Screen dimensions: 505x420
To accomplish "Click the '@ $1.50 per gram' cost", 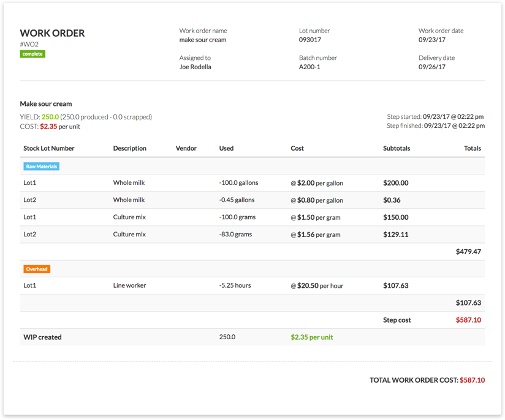I will 316,217.
